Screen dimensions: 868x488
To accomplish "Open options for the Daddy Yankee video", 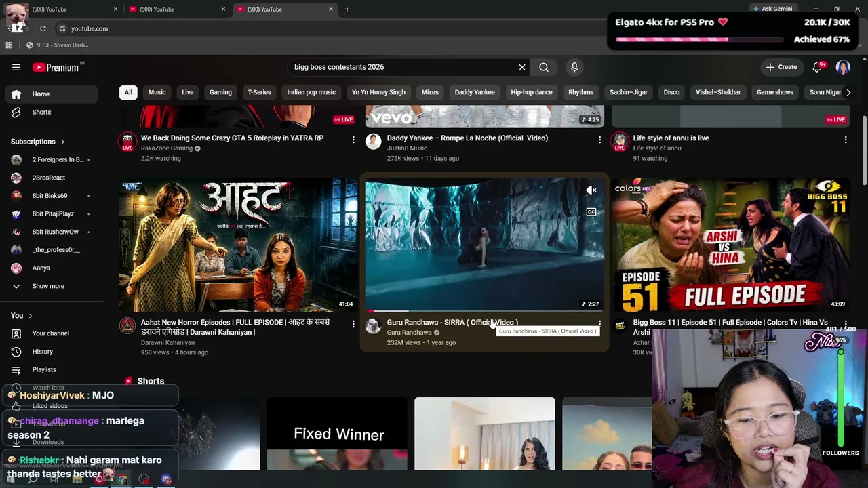I will pyautogui.click(x=599, y=140).
